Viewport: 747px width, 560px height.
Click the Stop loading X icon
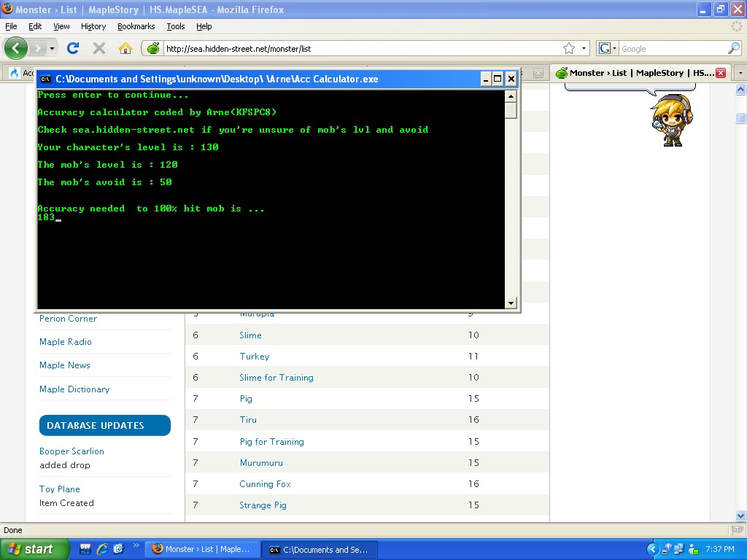[x=99, y=48]
